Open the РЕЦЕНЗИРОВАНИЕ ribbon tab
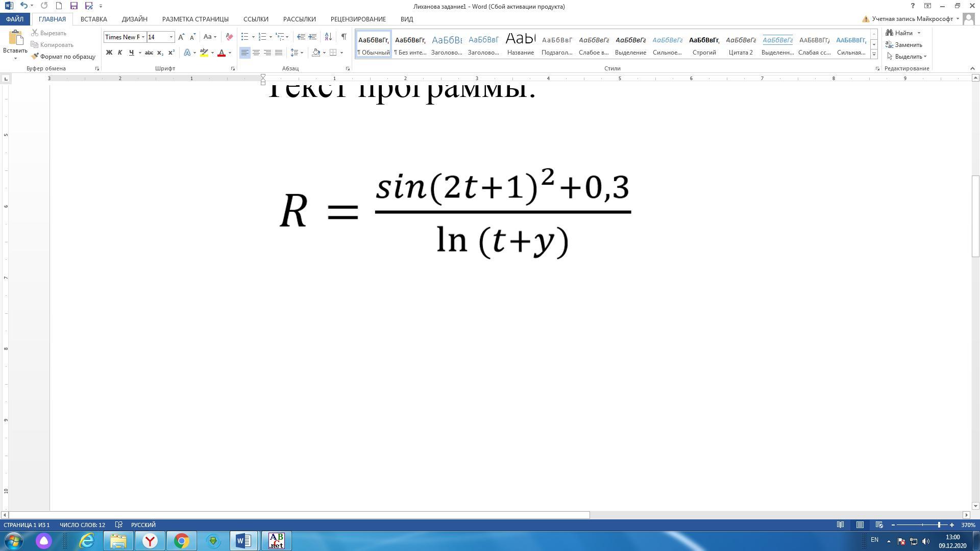The width and height of the screenshot is (980, 551). tap(358, 19)
